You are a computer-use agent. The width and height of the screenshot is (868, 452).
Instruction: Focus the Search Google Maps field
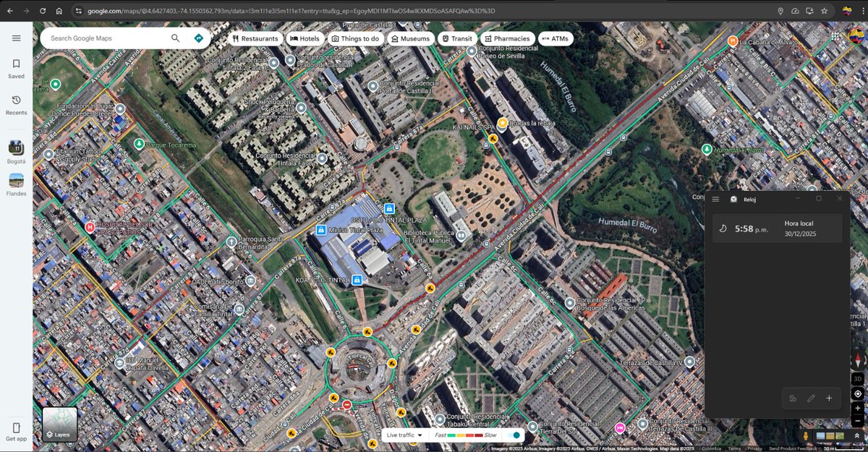point(107,38)
